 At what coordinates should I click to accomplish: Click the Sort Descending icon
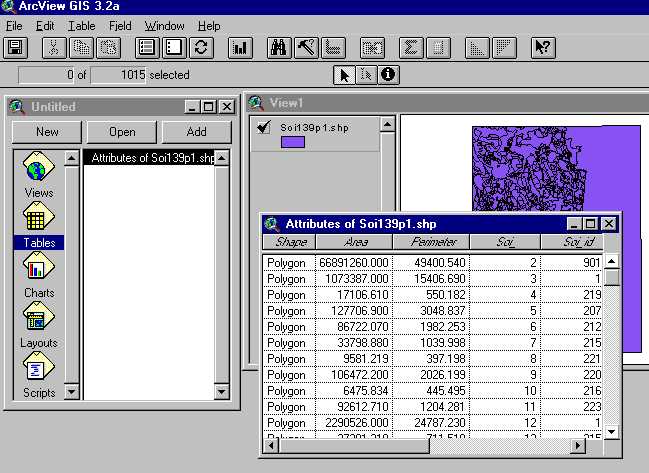[504, 48]
